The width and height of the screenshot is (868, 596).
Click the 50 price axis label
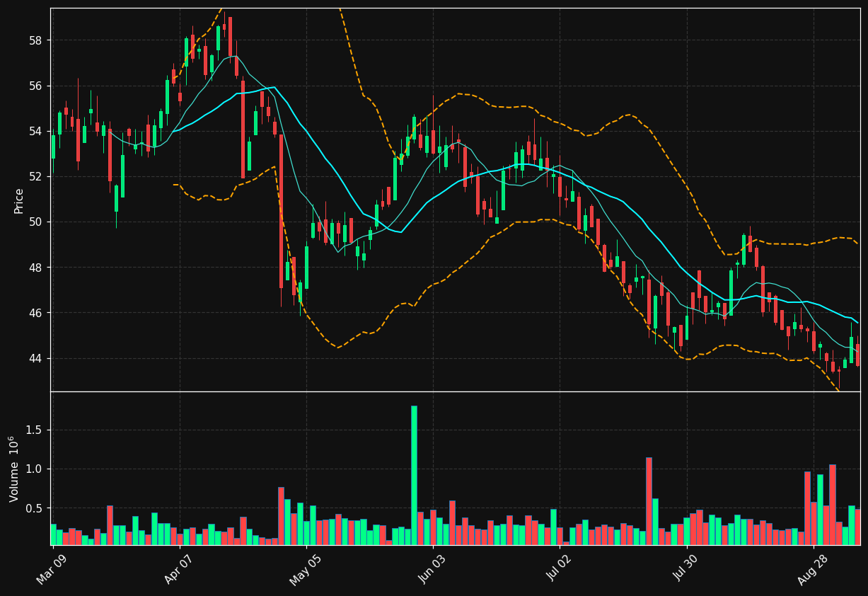coord(35,222)
